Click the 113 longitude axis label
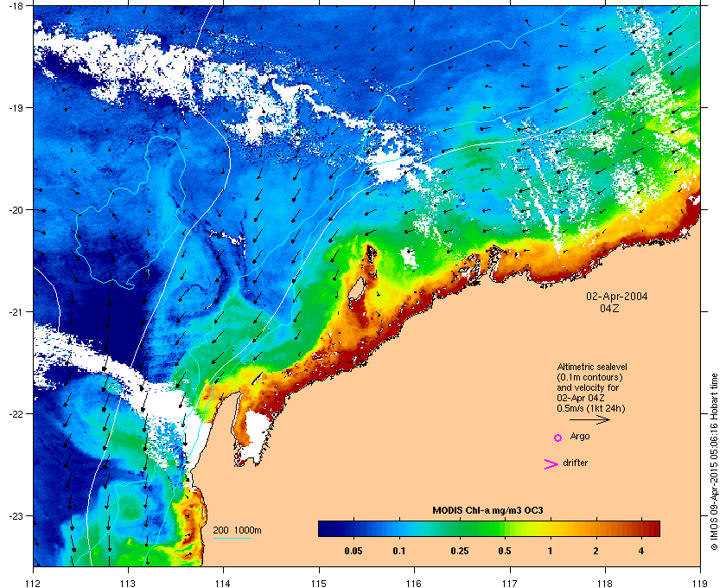 click(x=128, y=583)
